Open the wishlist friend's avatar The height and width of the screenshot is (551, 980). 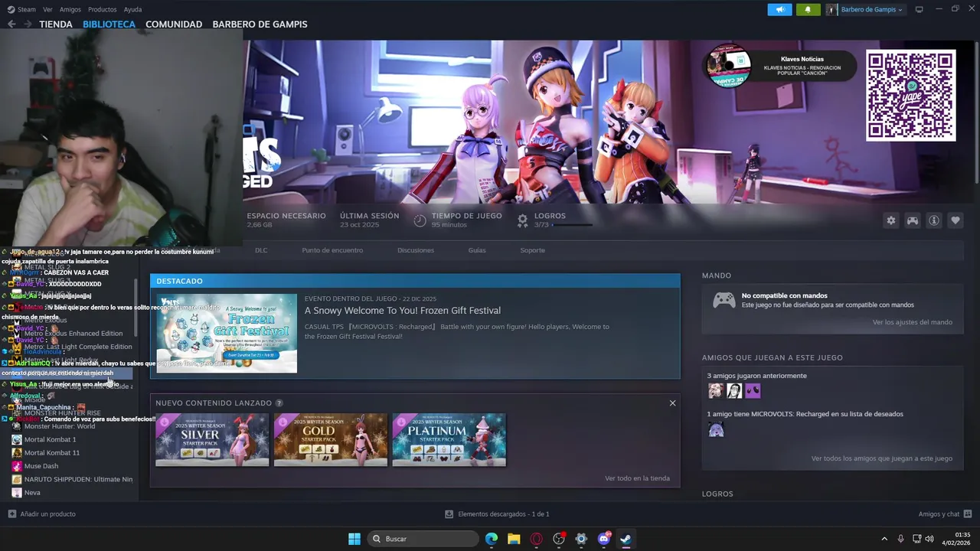tap(716, 429)
